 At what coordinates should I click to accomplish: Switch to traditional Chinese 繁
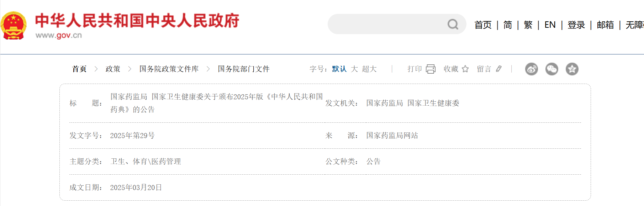pyautogui.click(x=528, y=25)
